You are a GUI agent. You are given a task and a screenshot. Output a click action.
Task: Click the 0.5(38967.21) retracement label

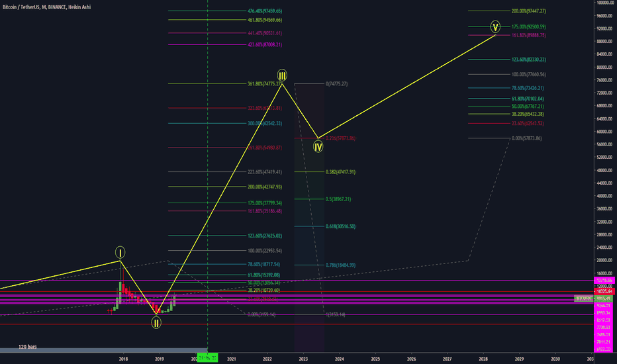pos(338,199)
